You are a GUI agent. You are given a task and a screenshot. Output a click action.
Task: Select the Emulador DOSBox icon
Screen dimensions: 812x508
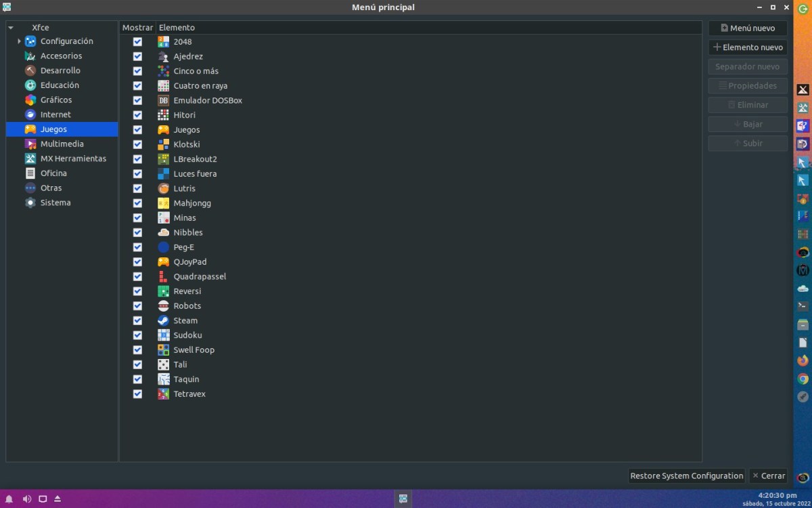pyautogui.click(x=163, y=100)
